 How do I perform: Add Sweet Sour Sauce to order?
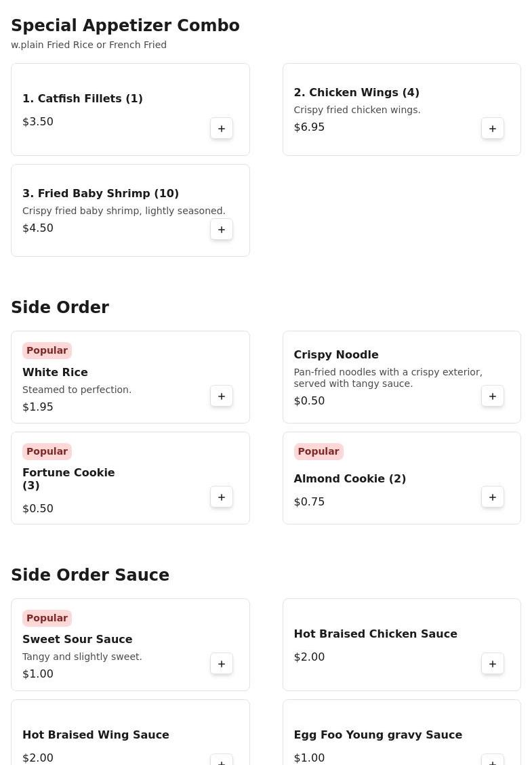[x=222, y=664]
